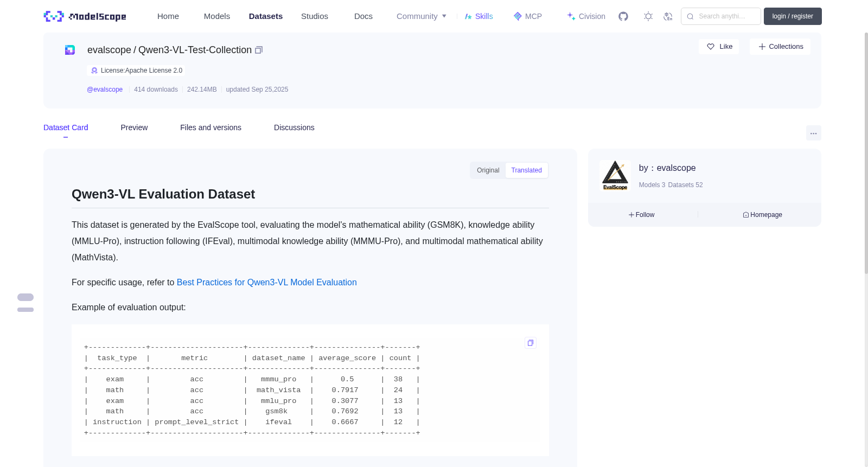Open Datasets in top navigation
This screenshot has height=467, width=868.
(x=266, y=16)
